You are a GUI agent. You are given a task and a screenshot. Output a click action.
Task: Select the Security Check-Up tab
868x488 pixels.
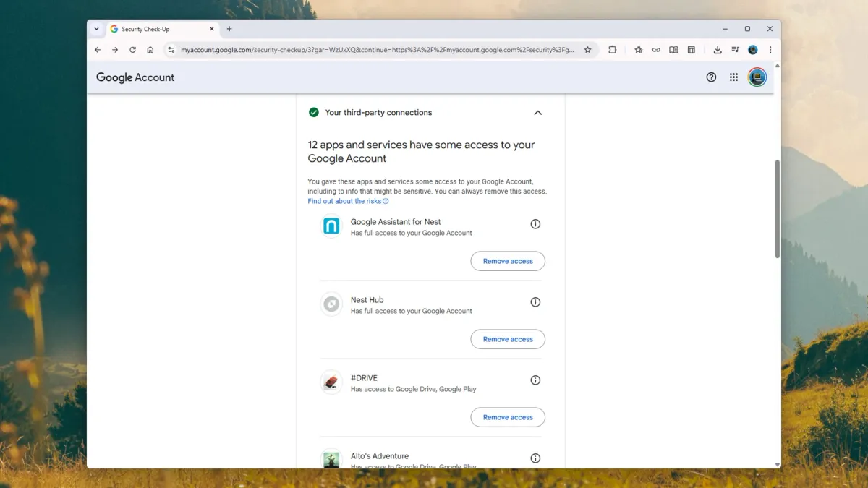click(163, 29)
